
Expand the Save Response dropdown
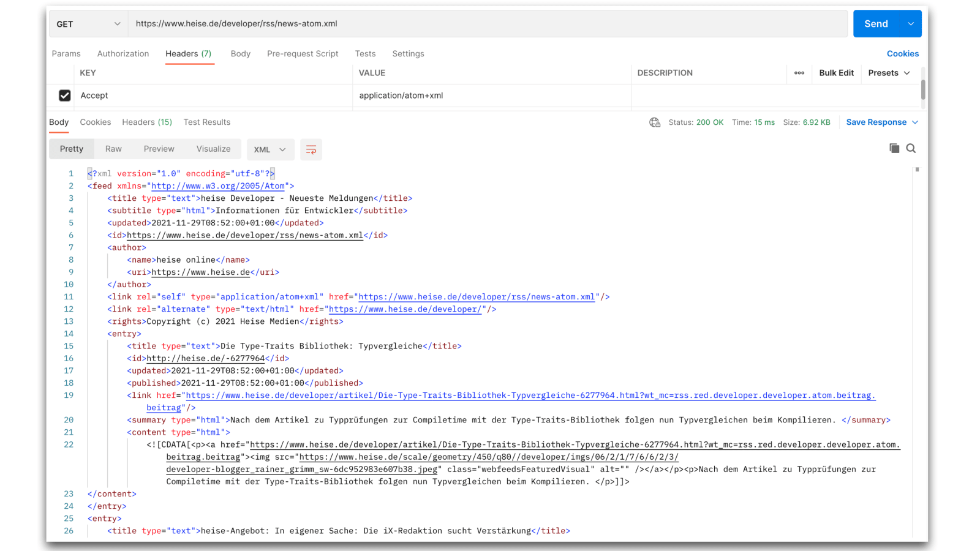click(x=915, y=122)
